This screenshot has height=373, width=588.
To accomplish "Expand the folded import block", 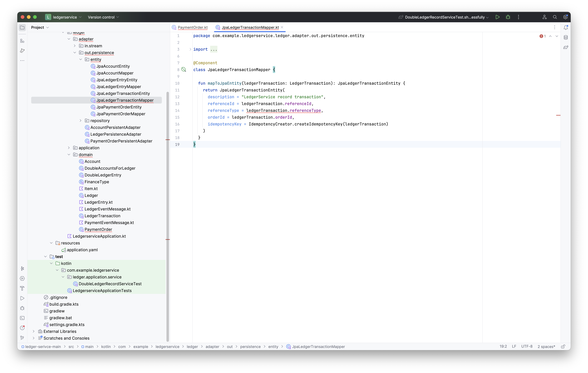I will (190, 49).
